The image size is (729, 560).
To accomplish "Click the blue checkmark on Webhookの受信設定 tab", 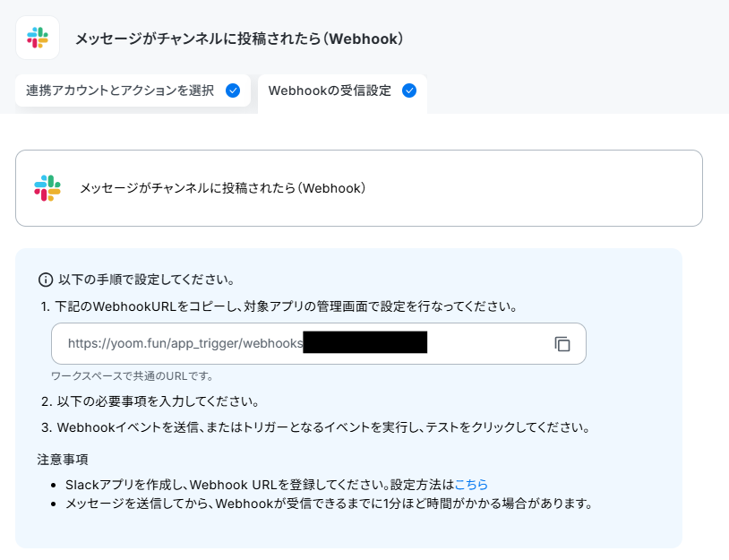I will 409,90.
